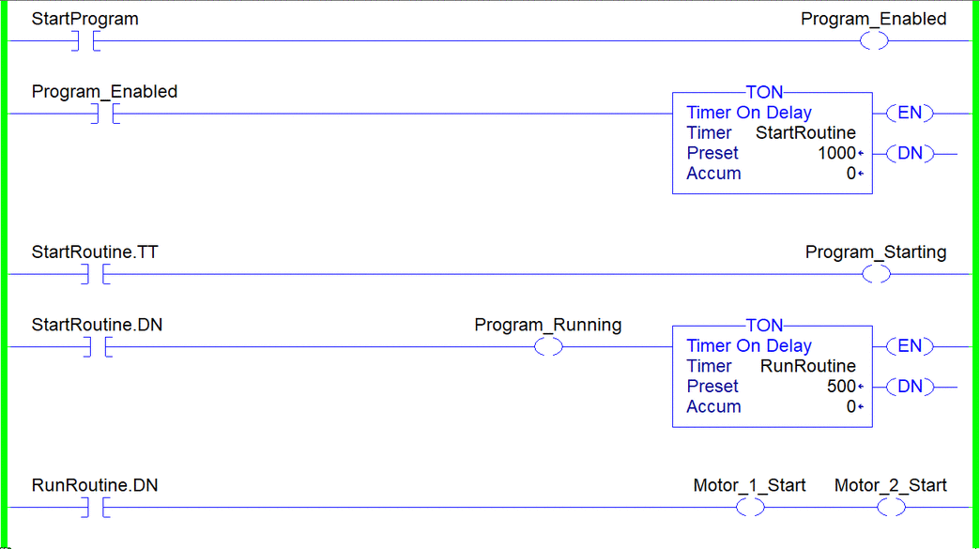Click the Program_Enabled contact on rung two
980x549 pixels.
tap(103, 114)
